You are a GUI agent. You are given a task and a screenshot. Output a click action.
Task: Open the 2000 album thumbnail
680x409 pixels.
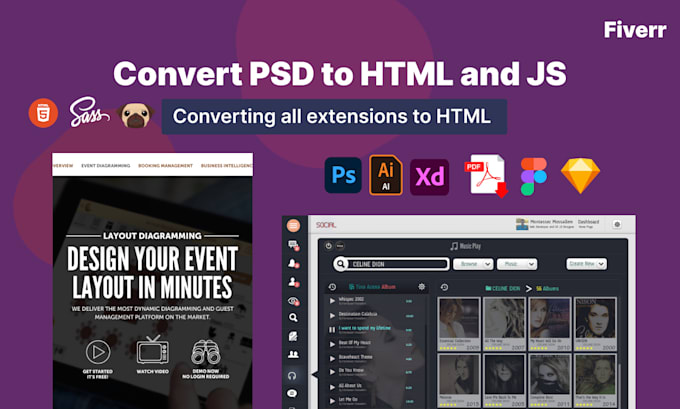[595, 324]
